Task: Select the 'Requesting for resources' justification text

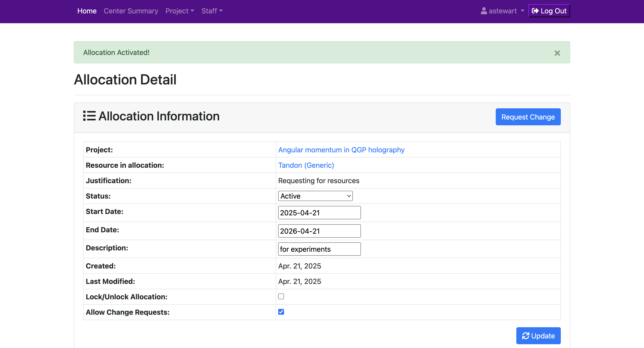Action: pyautogui.click(x=318, y=181)
